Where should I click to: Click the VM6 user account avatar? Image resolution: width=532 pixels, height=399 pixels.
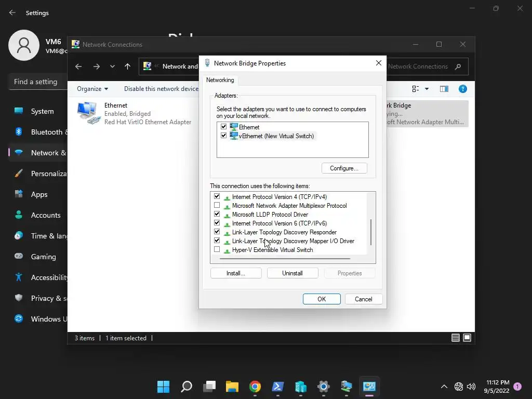(24, 45)
